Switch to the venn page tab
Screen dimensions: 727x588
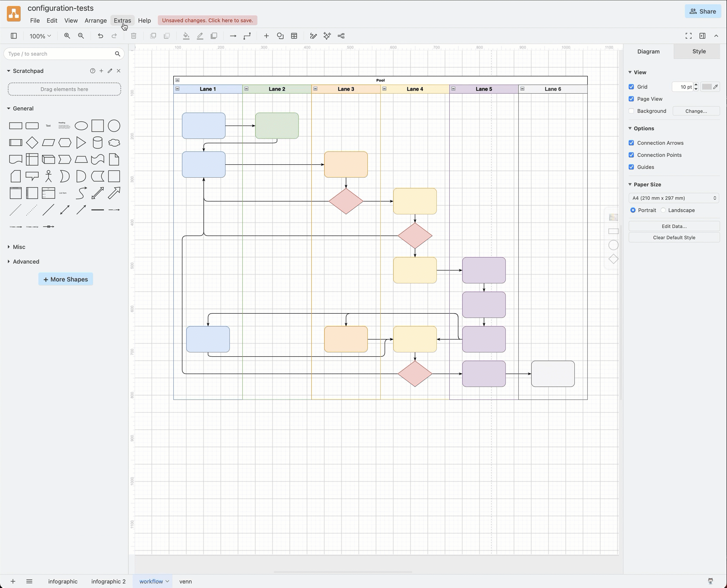[186, 581]
